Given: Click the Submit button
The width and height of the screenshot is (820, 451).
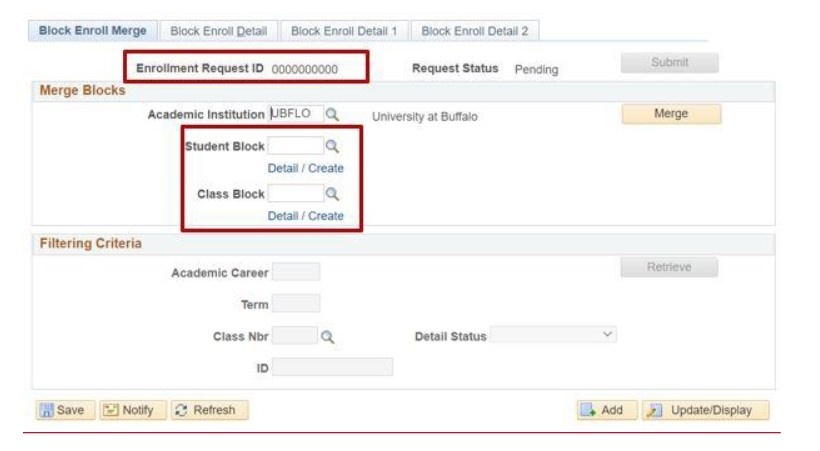Looking at the screenshot, I should 669,63.
